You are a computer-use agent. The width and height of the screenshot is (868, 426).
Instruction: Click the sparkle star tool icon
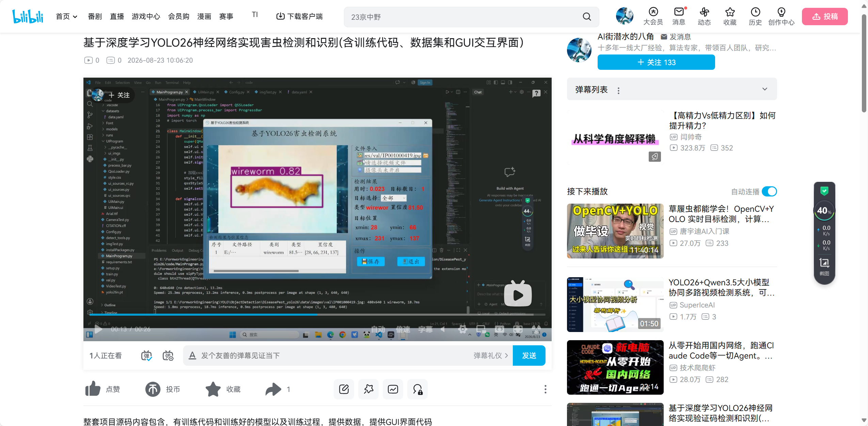[368, 389]
